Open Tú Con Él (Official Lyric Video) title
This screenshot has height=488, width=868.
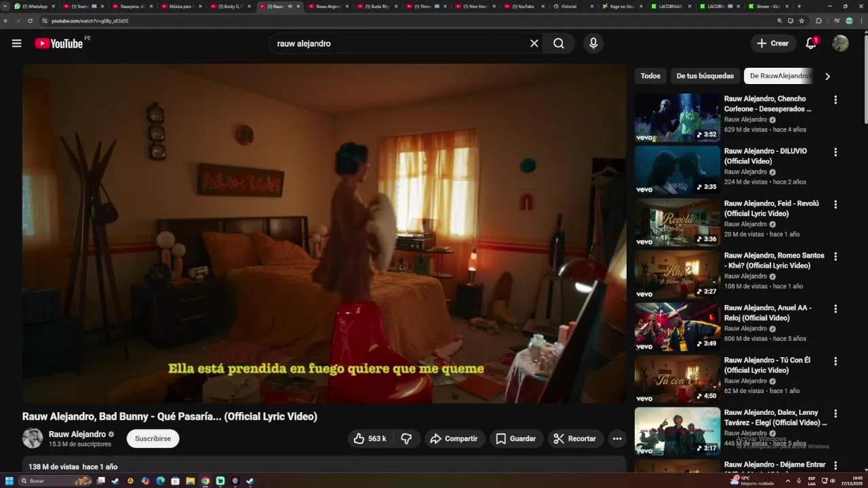click(x=768, y=365)
